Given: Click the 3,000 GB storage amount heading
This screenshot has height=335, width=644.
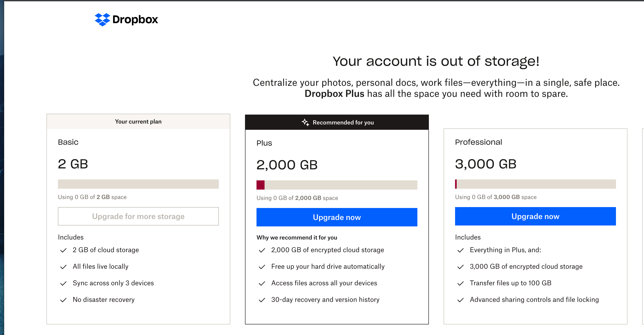Looking at the screenshot, I should [486, 164].
